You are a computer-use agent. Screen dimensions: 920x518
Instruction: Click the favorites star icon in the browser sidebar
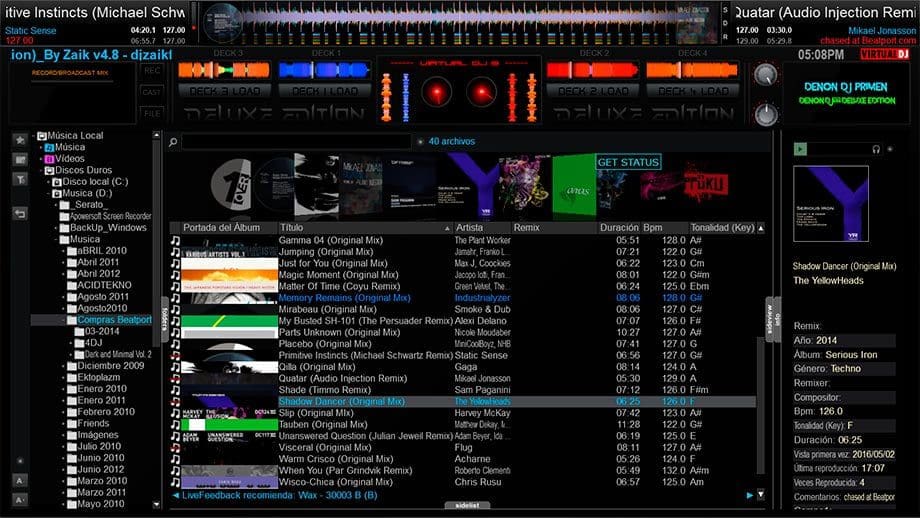(20, 140)
